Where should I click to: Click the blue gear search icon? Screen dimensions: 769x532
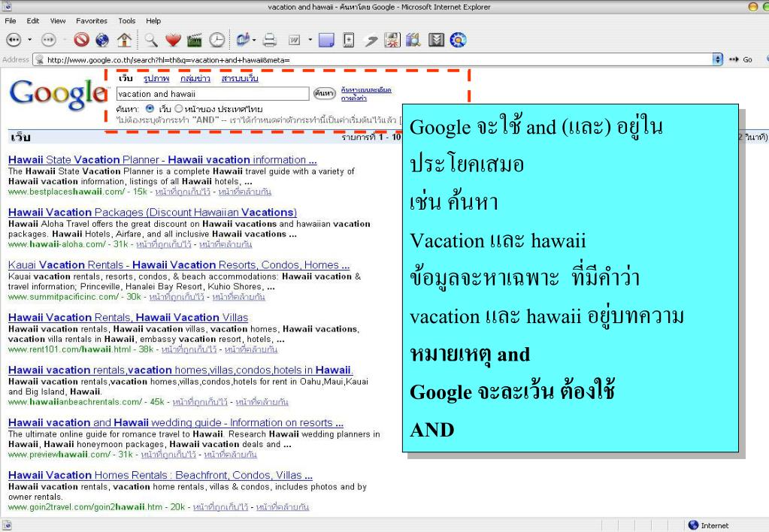pos(458,40)
